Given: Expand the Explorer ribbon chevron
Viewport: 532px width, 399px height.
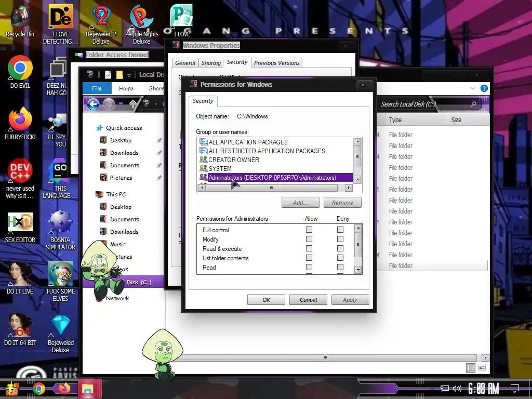Looking at the screenshot, I should [x=473, y=88].
